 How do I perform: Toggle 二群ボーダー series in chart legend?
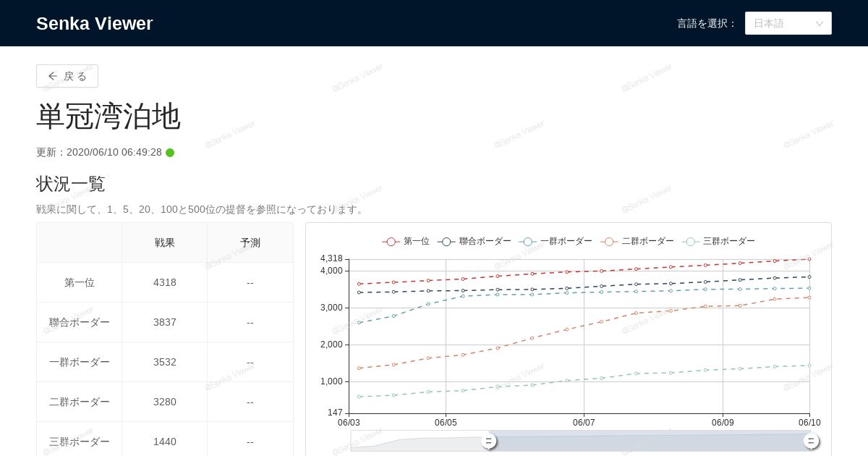pos(637,241)
